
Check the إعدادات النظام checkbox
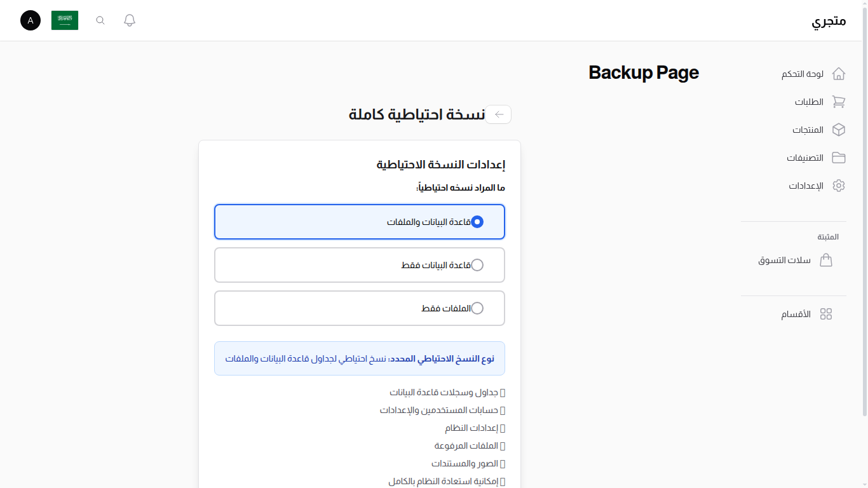pyautogui.click(x=501, y=428)
